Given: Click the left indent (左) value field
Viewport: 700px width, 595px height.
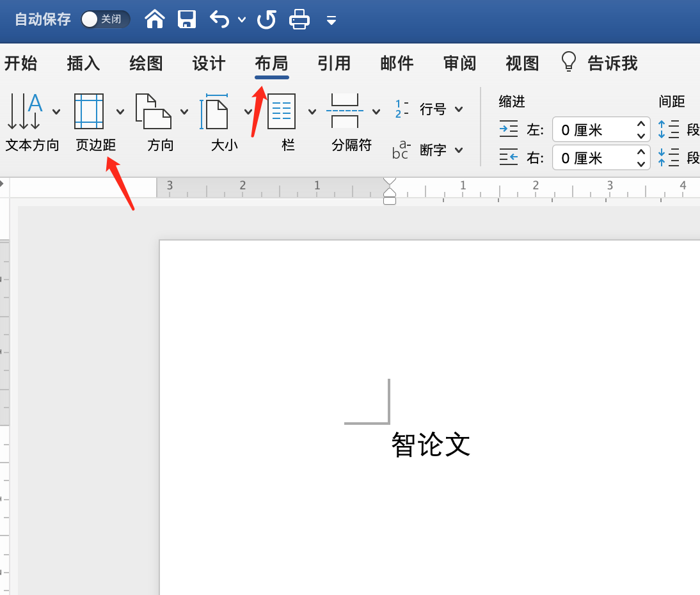Looking at the screenshot, I should click(x=593, y=130).
